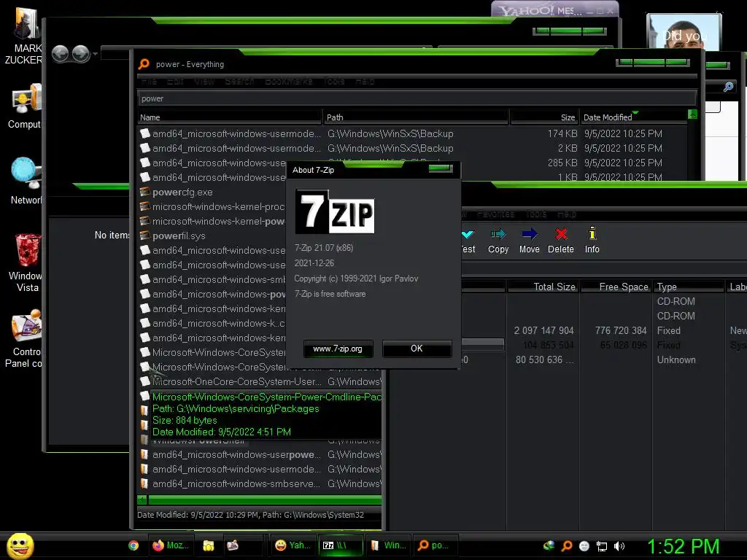Click the Everything vertical scrollbar up arrow
The image size is (747, 560).
coord(693,114)
